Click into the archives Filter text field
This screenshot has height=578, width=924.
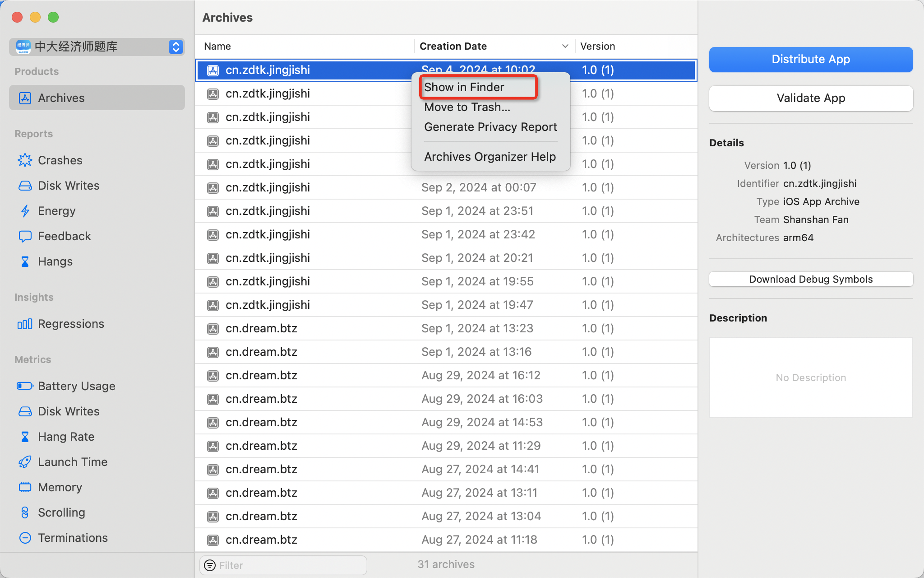289,565
